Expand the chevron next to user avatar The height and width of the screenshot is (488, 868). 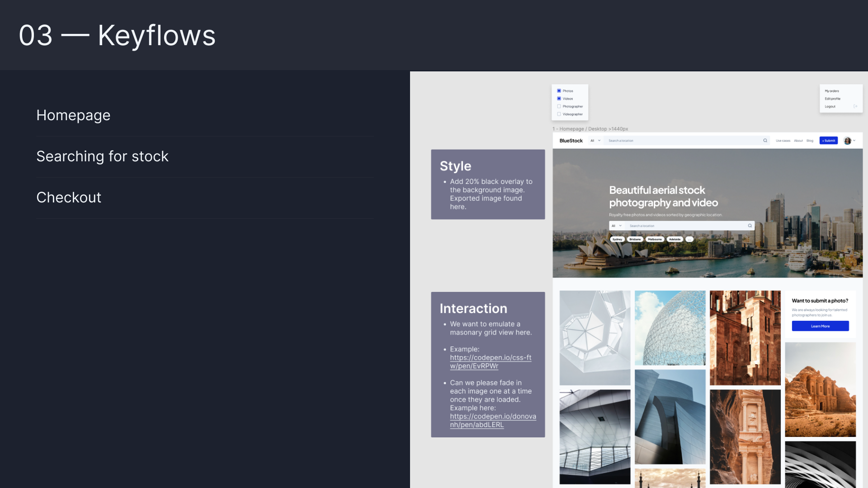pos(854,141)
